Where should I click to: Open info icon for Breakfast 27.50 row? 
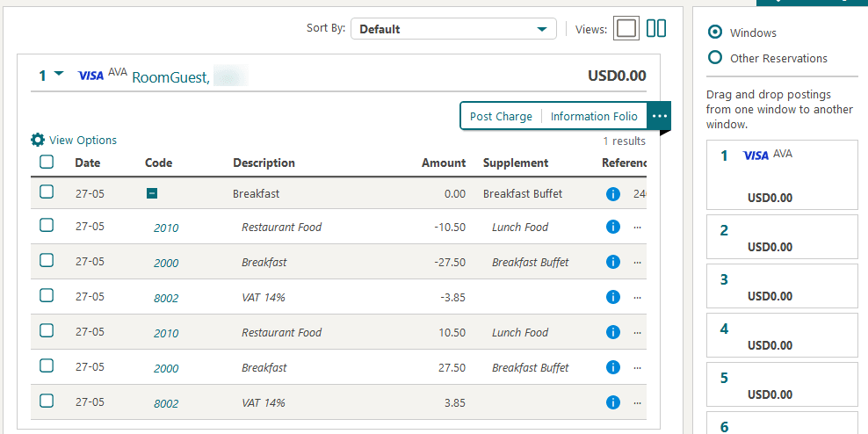click(613, 367)
